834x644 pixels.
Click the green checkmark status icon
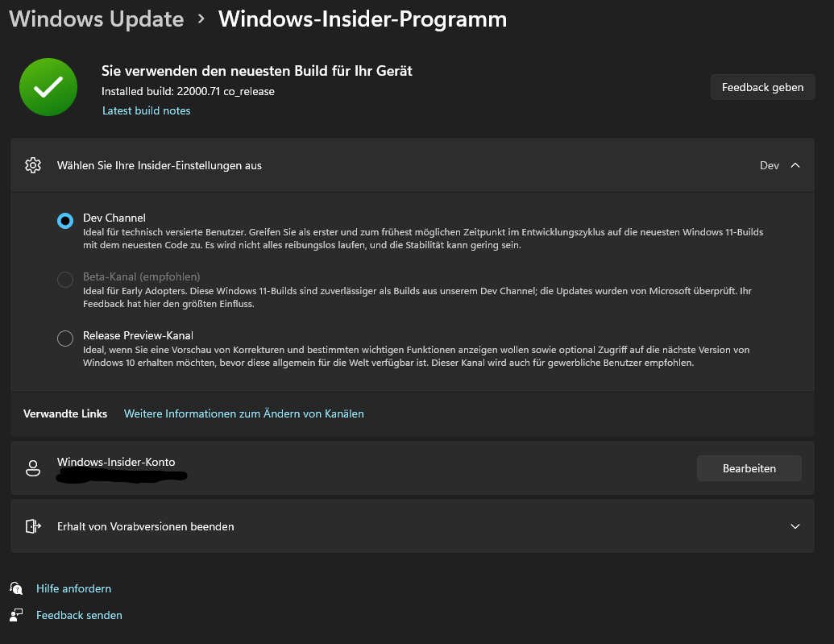coord(48,87)
